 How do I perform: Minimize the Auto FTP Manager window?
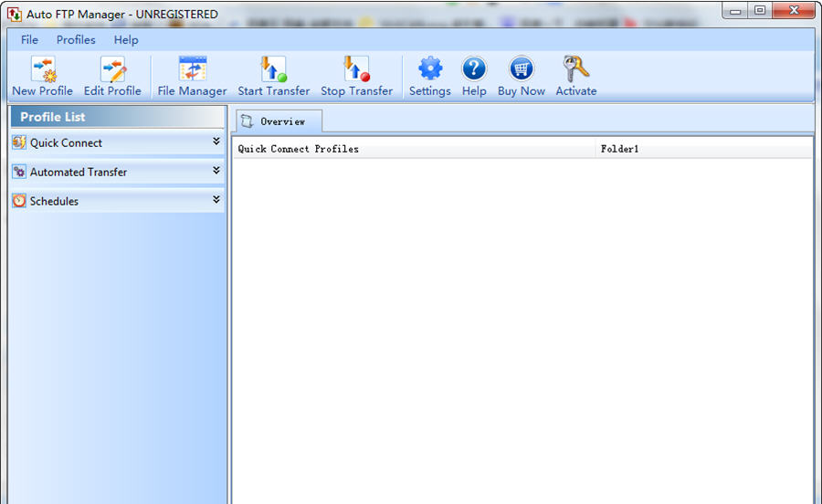735,10
